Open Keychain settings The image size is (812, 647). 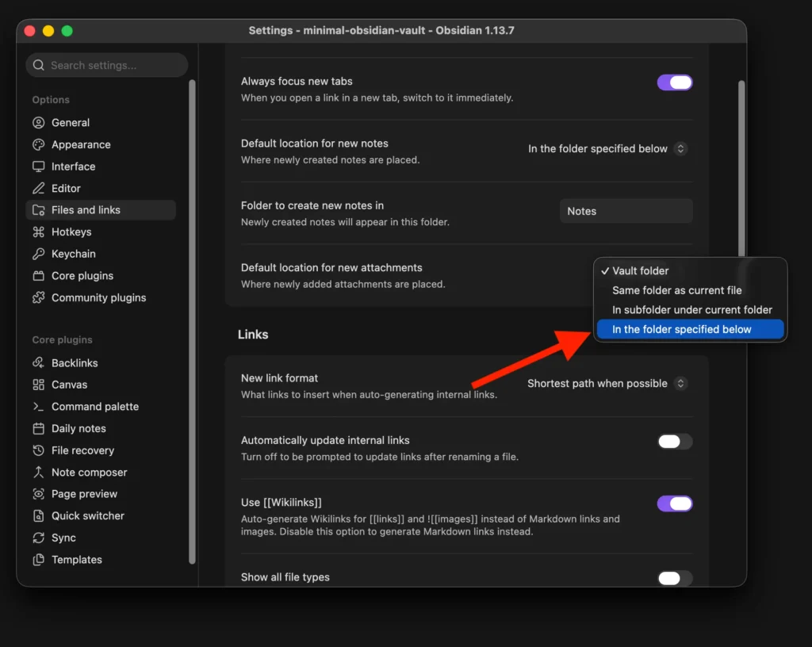(101, 254)
